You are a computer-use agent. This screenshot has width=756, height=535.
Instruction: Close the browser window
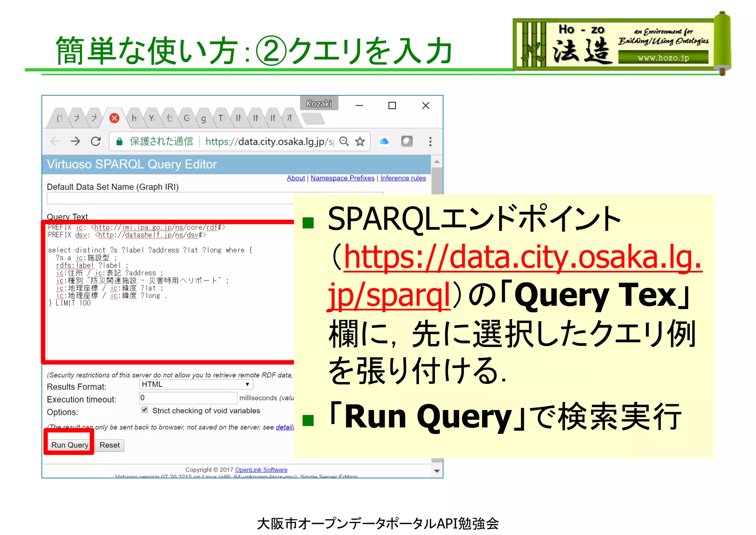coord(426,106)
